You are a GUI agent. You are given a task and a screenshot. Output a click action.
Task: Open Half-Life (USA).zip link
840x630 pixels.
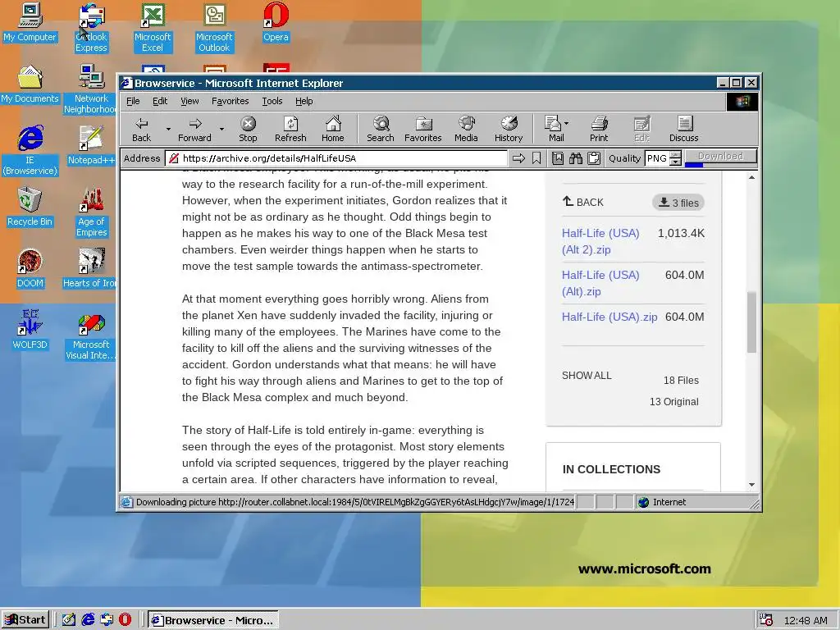coord(609,317)
